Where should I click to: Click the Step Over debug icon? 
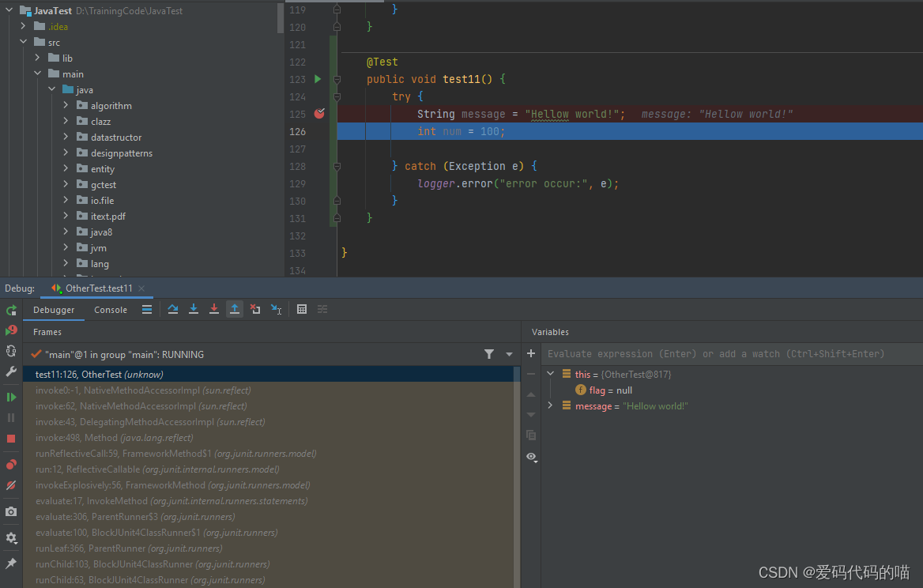coord(173,309)
